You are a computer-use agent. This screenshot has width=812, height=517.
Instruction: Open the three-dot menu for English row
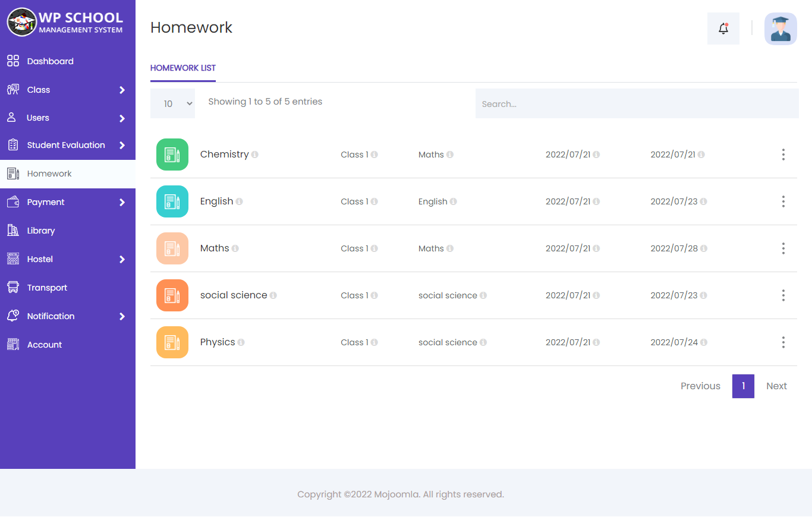tap(783, 201)
